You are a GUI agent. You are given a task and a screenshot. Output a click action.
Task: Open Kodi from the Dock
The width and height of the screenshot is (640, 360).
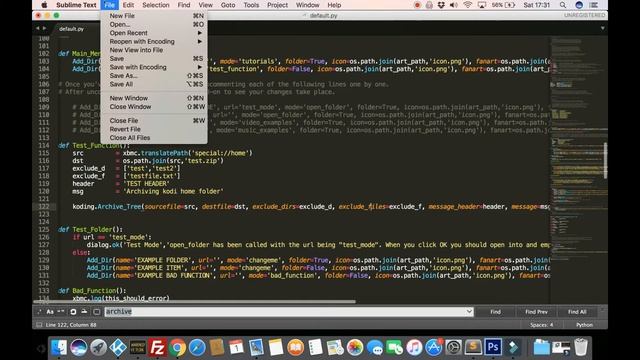click(x=118, y=347)
